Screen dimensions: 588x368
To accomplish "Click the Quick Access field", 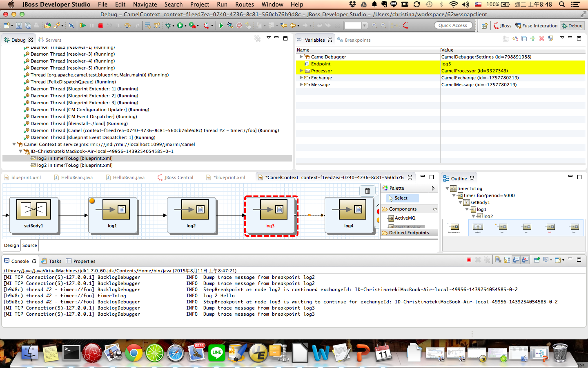I will (x=453, y=25).
